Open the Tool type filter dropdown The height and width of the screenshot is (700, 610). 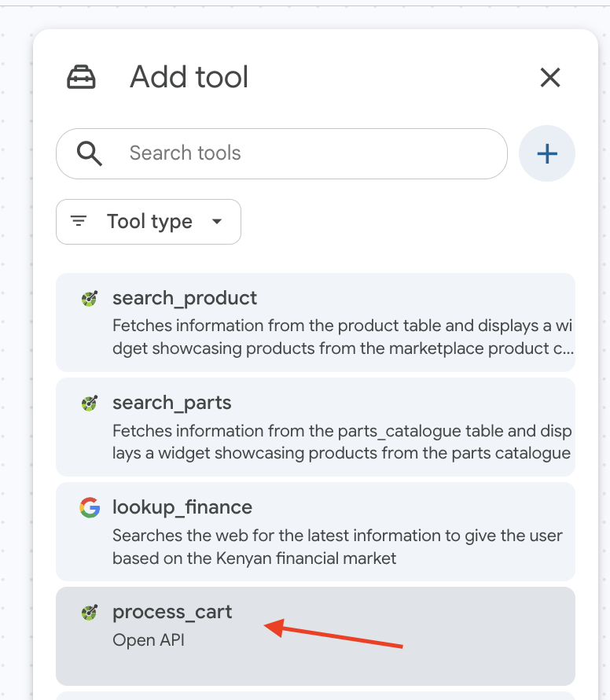149,222
